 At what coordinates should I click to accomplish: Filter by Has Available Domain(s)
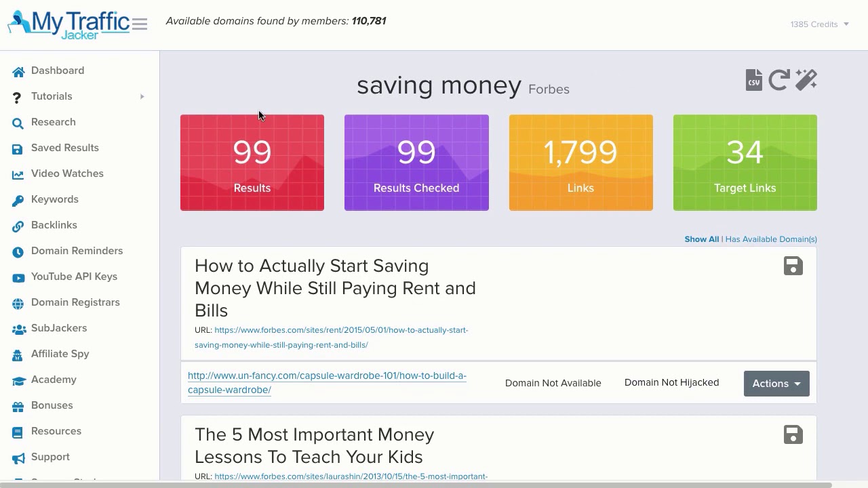tap(771, 239)
